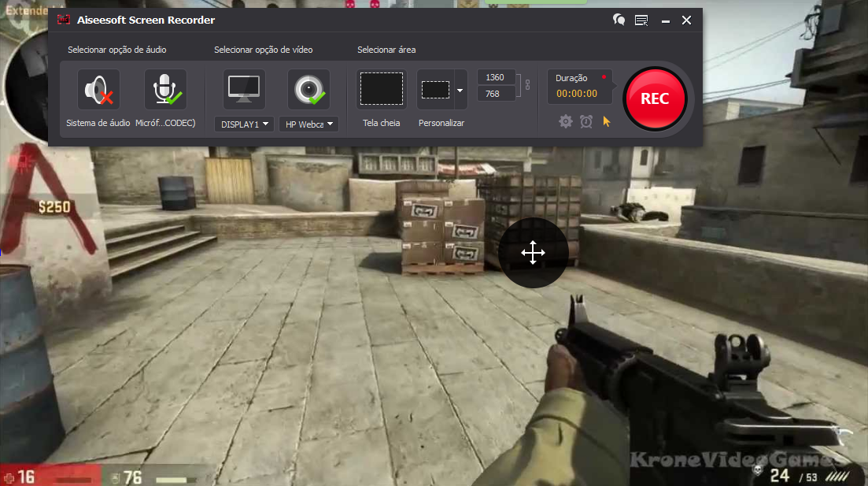Choose the Personalizar custom area icon

436,89
